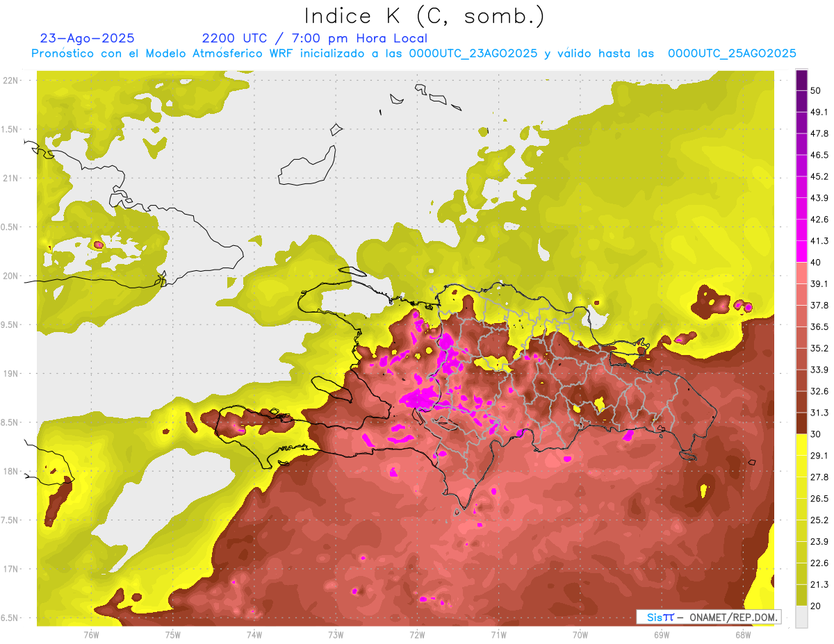Click the colorbar value "40"
834x644 pixels.
pos(817,262)
